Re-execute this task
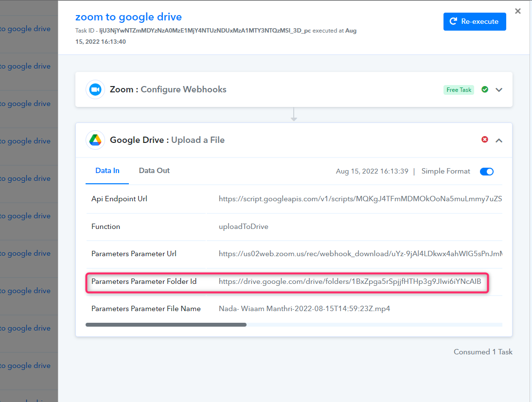 click(475, 22)
